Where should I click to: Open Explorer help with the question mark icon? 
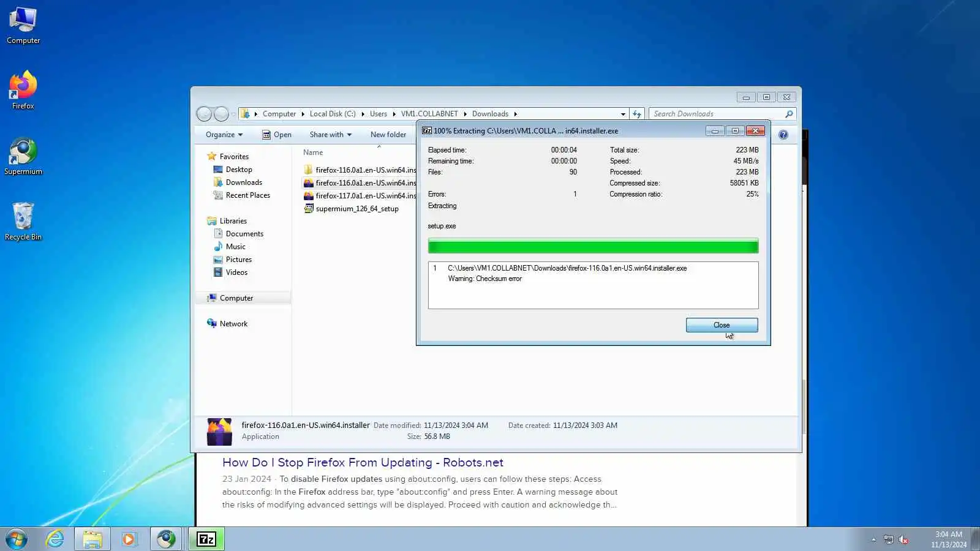coord(783,135)
